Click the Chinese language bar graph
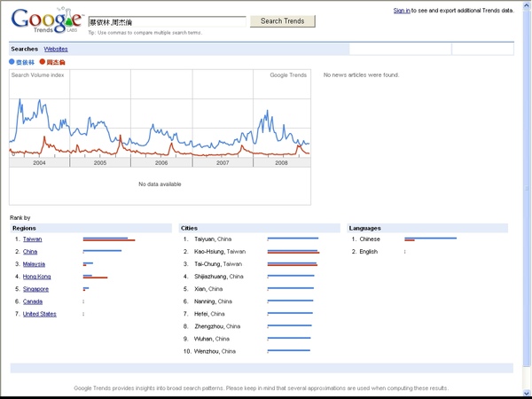 point(431,239)
